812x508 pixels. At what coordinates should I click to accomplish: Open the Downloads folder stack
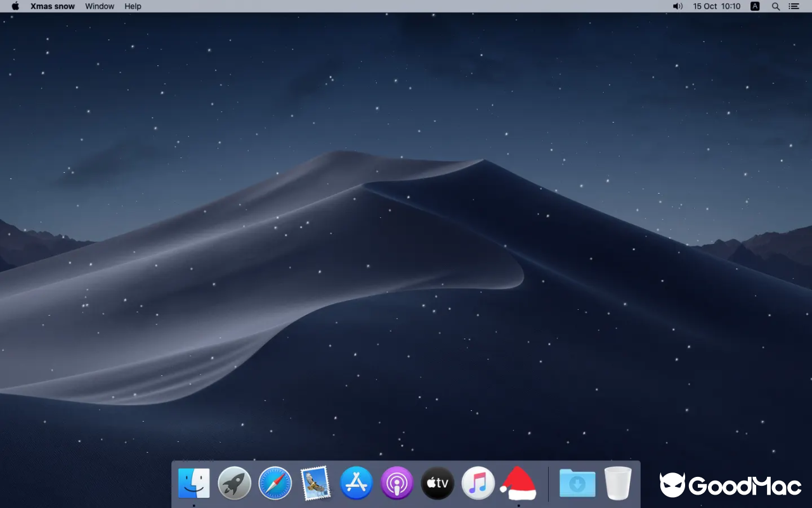coord(577,483)
